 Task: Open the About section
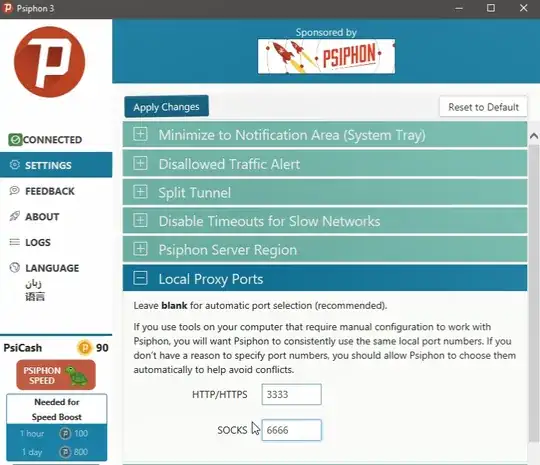pos(56,216)
